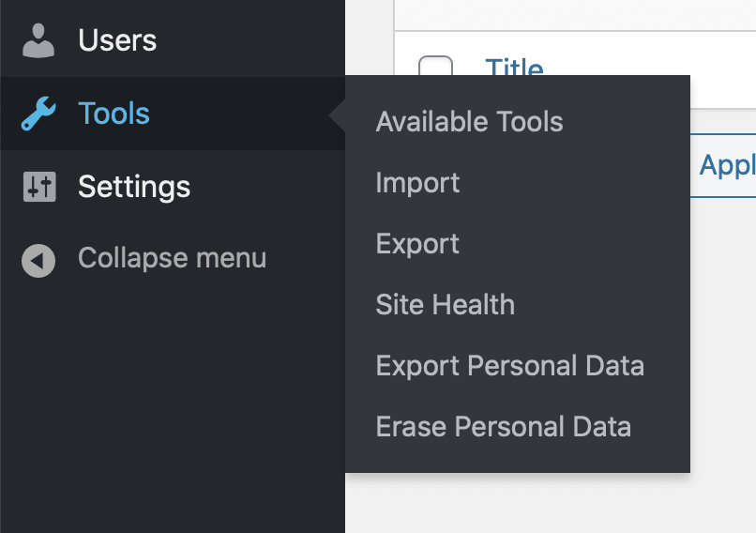
Task: Click the Collapse menu arrow icon
Action: (38, 260)
